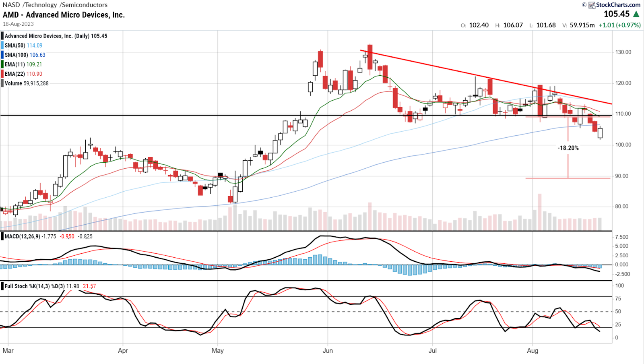Click the '25' stochastic axis label
The width and height of the screenshot is (644, 364).
[x=618, y=325]
